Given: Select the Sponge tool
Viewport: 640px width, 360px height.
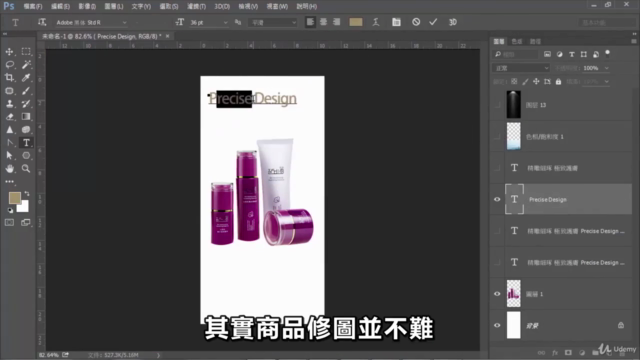Looking at the screenshot, I should point(26,130).
